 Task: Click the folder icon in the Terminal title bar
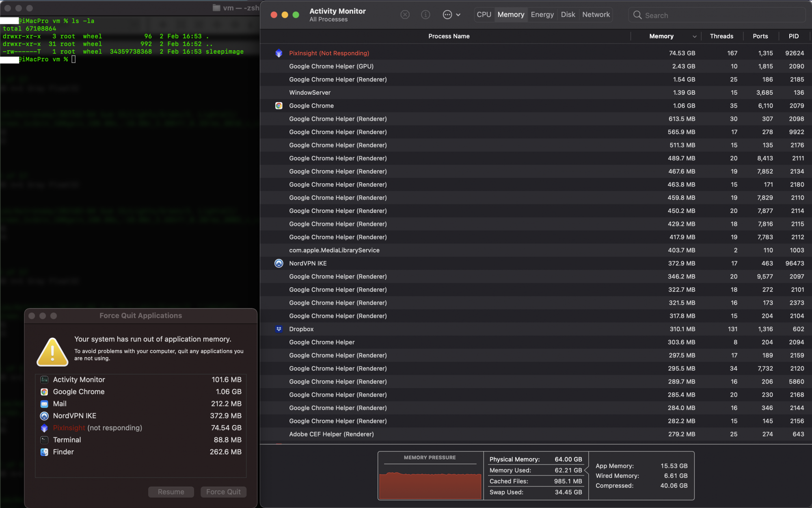coord(216,8)
